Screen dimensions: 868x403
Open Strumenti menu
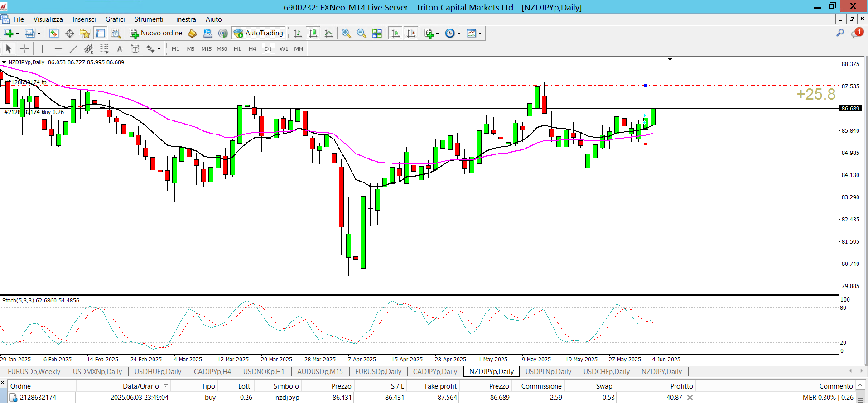pyautogui.click(x=149, y=19)
